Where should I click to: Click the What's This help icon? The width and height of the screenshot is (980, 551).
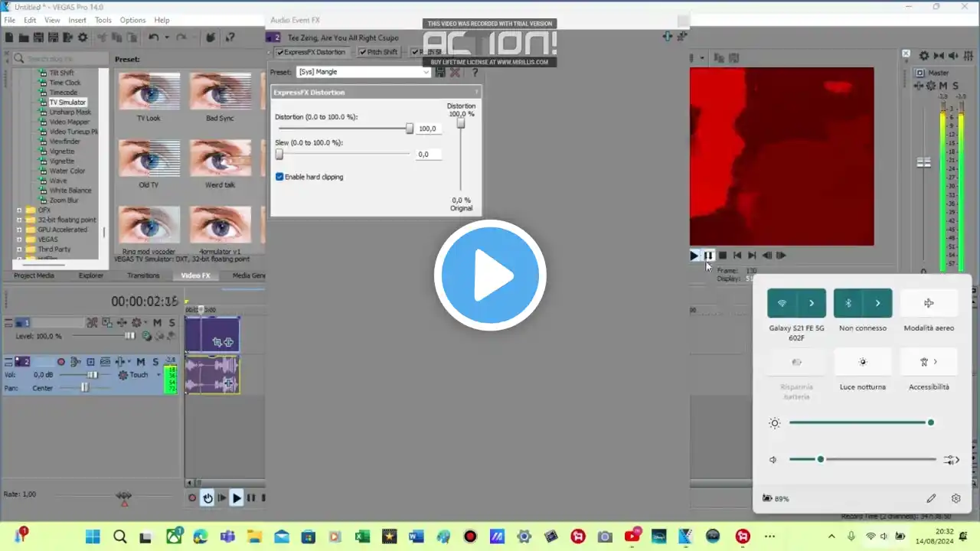229,37
